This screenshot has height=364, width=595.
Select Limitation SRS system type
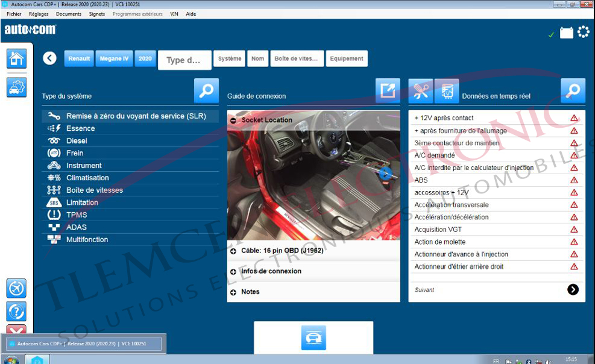[x=131, y=202]
